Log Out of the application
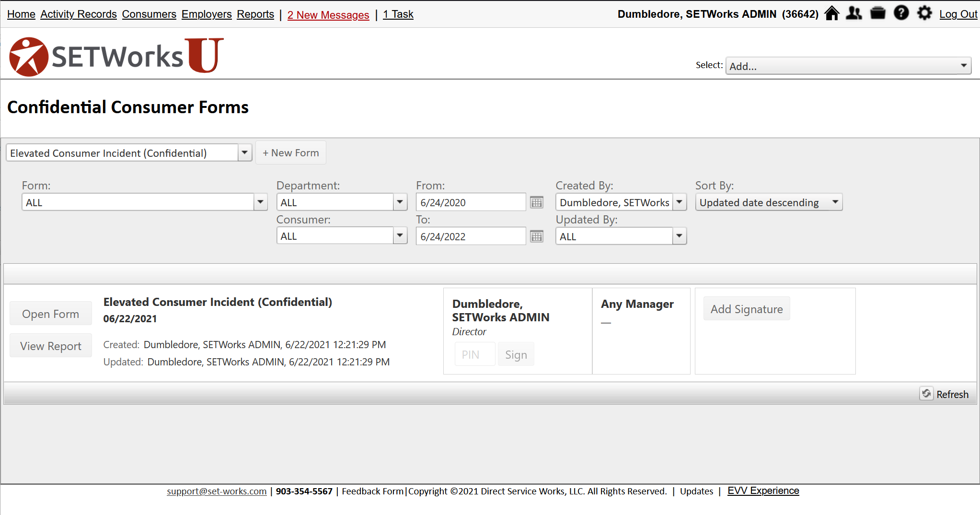 958,14
